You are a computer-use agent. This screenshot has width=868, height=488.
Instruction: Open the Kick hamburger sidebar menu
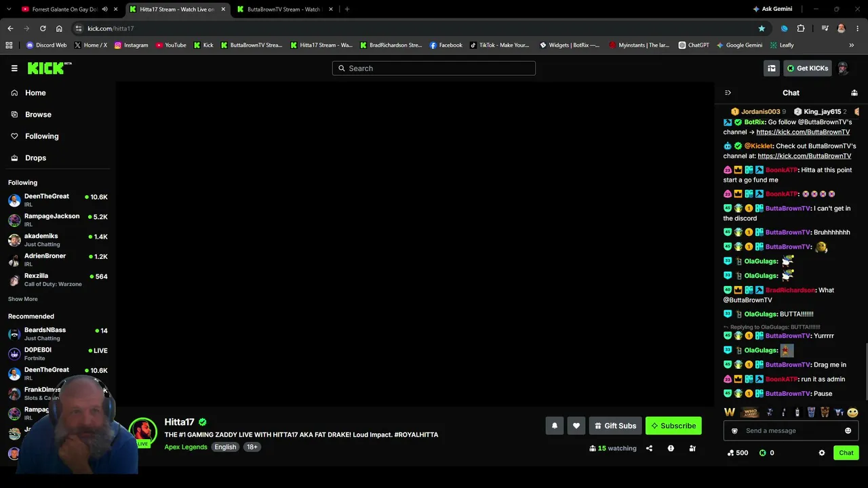tap(14, 68)
